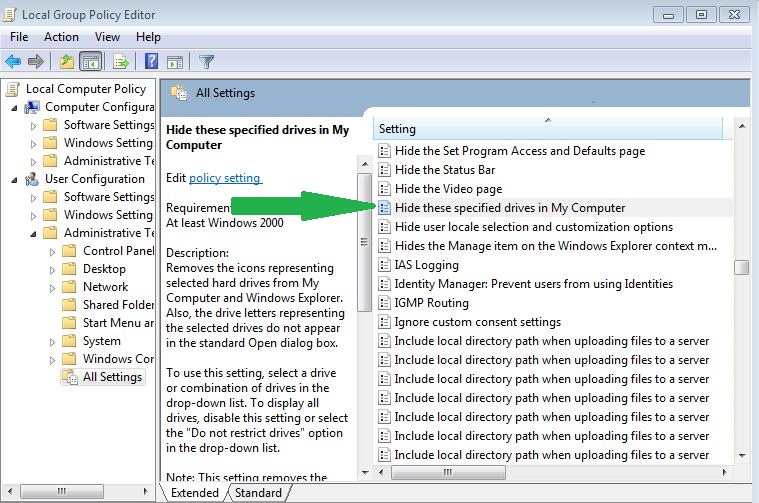
Task: Select the All Settings tree item label
Action: [112, 377]
